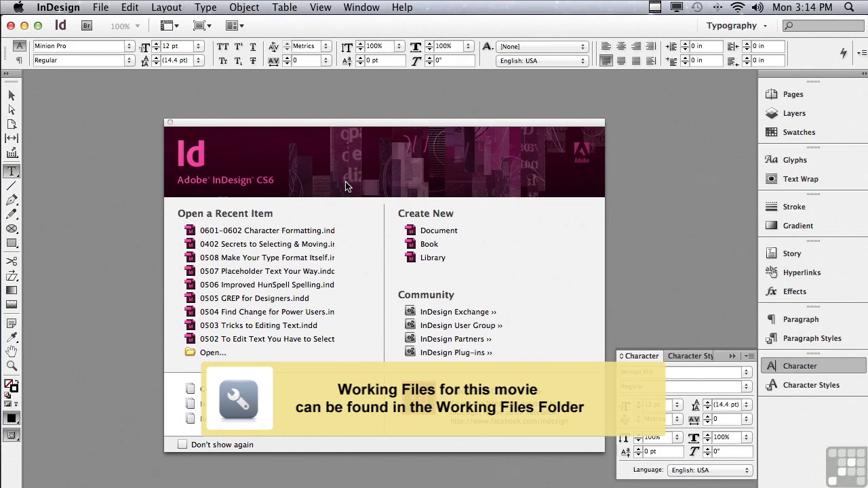
Task: Select the Scissors tool
Action: pos(12,262)
